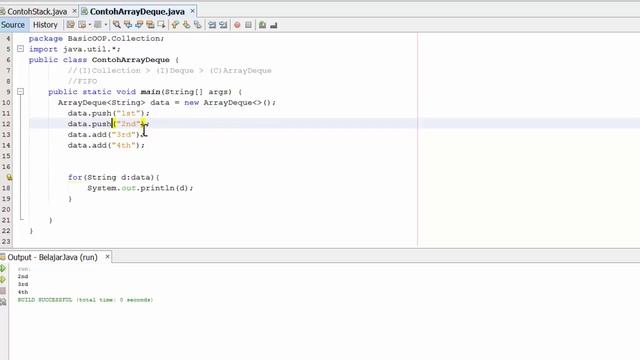
Task: Open the Back history dropdown arrow
Action: (x=90, y=25)
